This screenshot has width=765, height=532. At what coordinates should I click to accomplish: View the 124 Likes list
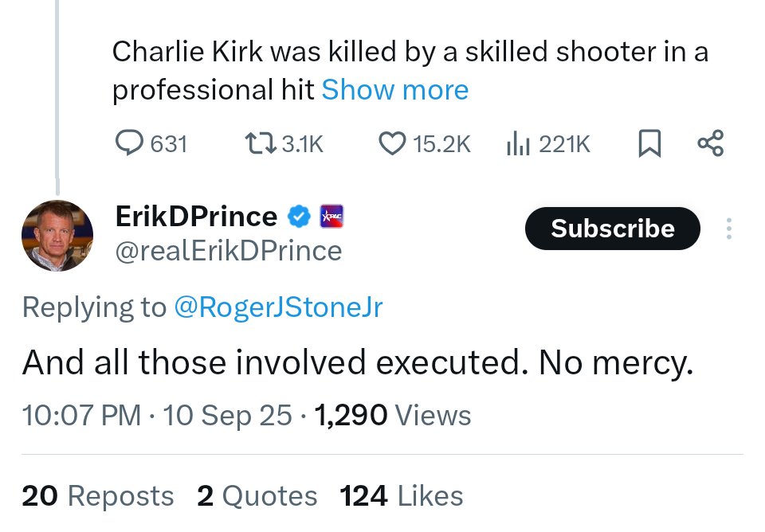click(x=401, y=496)
